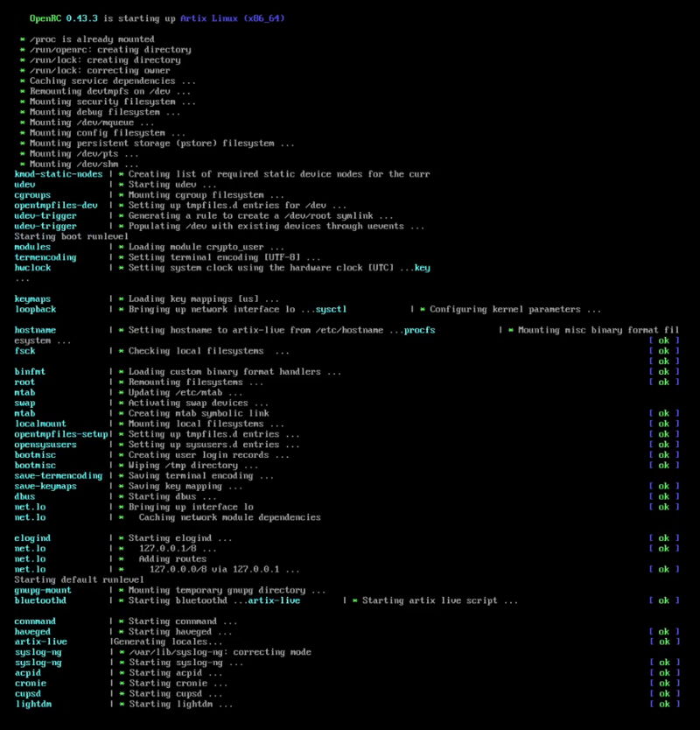The image size is (700, 730).
Task: Click the 'Artix Linux (x86_64)' text
Action: 232,18
